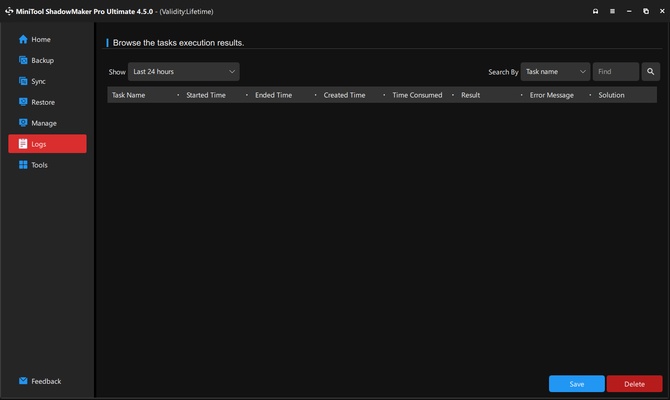Click the Manage icon in sidebar

pyautogui.click(x=23, y=123)
